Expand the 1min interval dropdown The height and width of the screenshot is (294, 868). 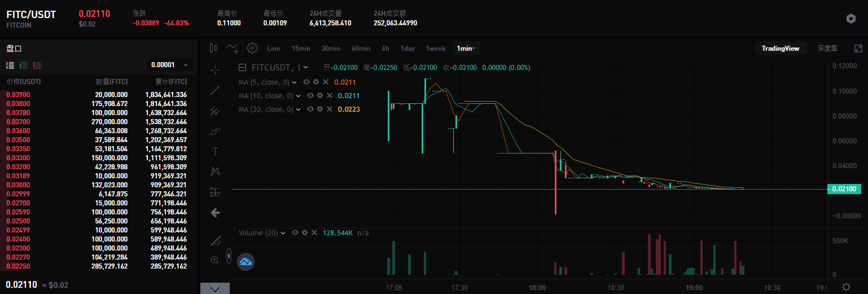(466, 49)
